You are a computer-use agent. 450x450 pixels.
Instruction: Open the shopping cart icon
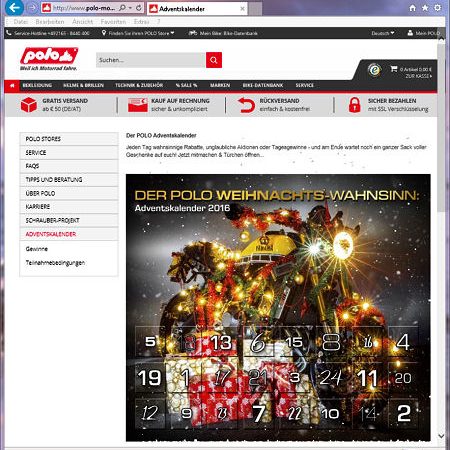point(394,69)
